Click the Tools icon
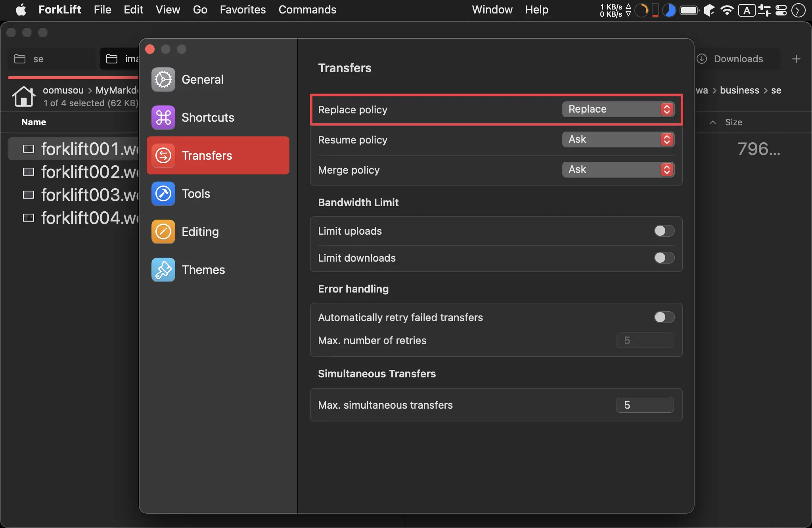The image size is (812, 528). [x=163, y=193]
